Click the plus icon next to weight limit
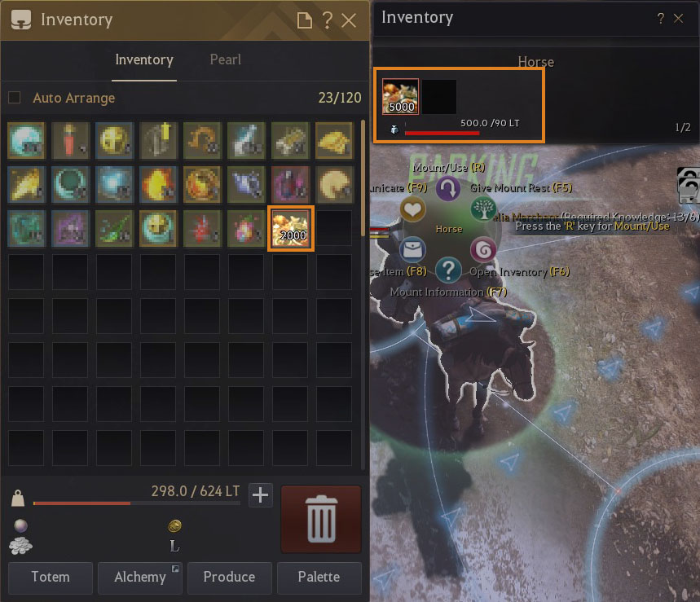Screen dimensions: 700x602 point(260,495)
